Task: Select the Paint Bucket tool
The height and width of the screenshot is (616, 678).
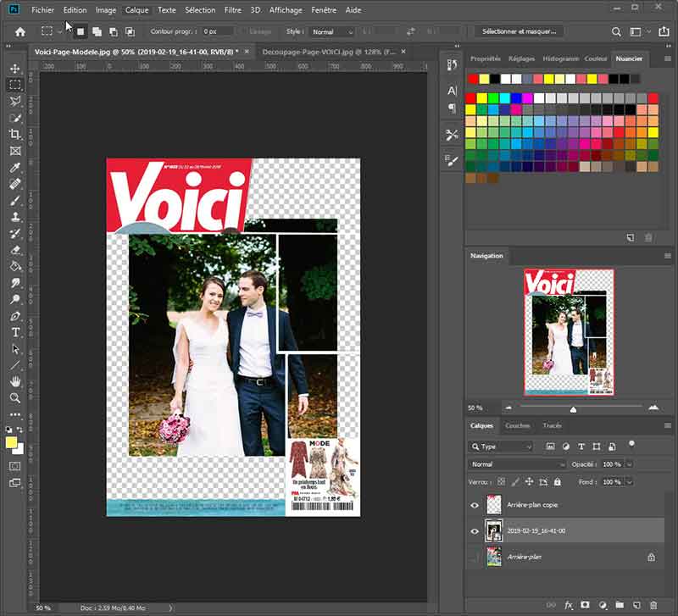Action: point(15,266)
